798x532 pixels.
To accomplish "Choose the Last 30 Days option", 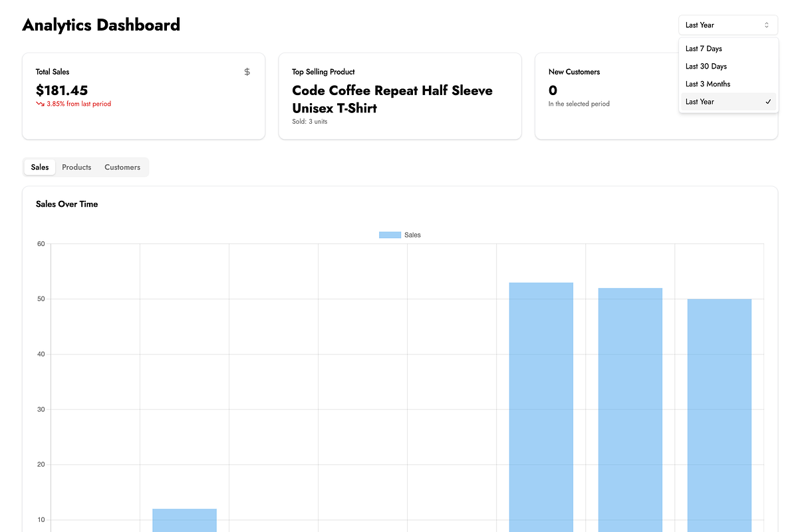I will click(x=728, y=66).
